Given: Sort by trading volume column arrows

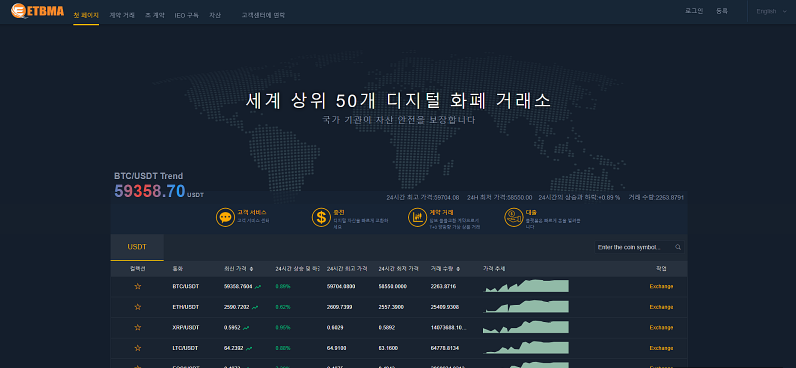Looking at the screenshot, I should pyautogui.click(x=458, y=269).
